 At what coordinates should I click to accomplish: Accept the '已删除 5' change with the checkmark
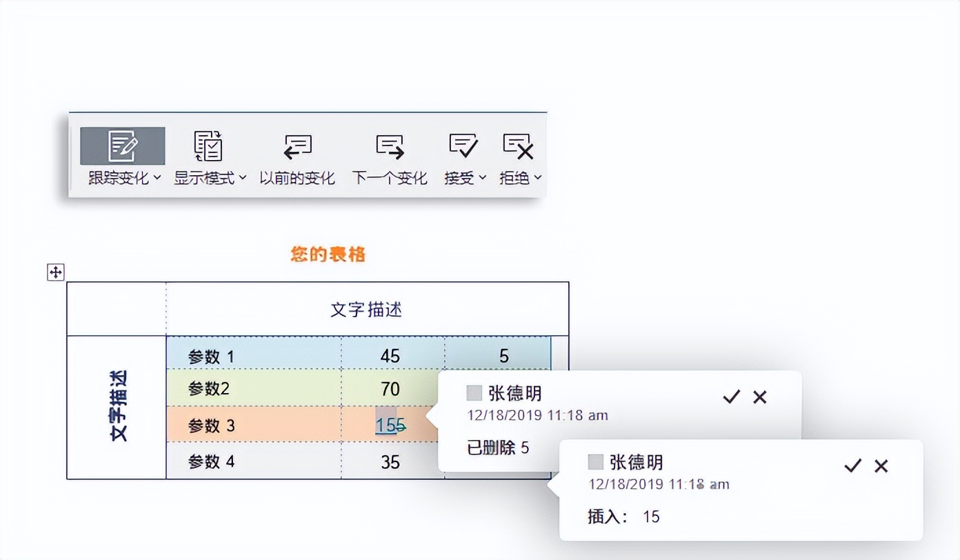(731, 397)
